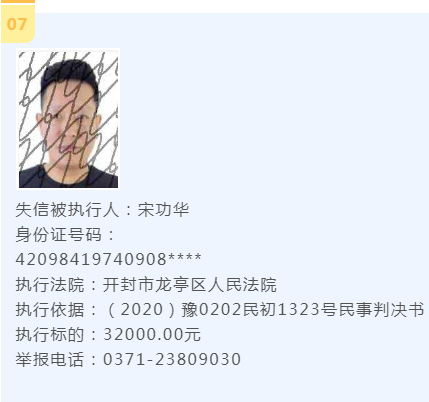
Task: Click the orange 07 number badge
Action: click(18, 24)
